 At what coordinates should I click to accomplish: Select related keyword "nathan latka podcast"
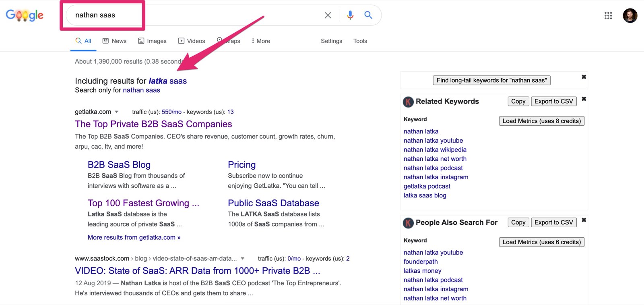[433, 168]
